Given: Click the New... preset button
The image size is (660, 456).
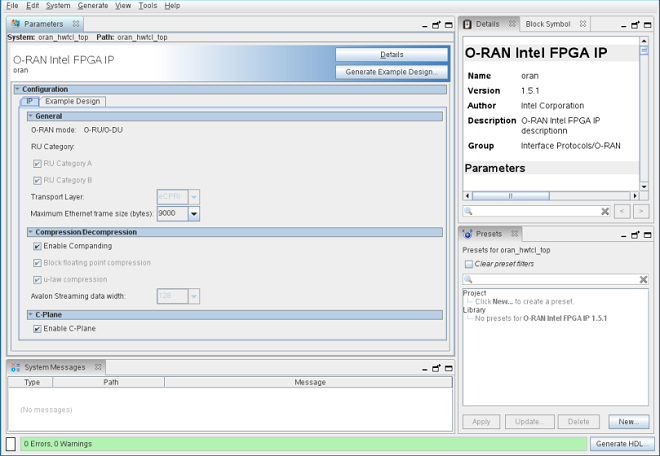Looking at the screenshot, I should (x=628, y=421).
